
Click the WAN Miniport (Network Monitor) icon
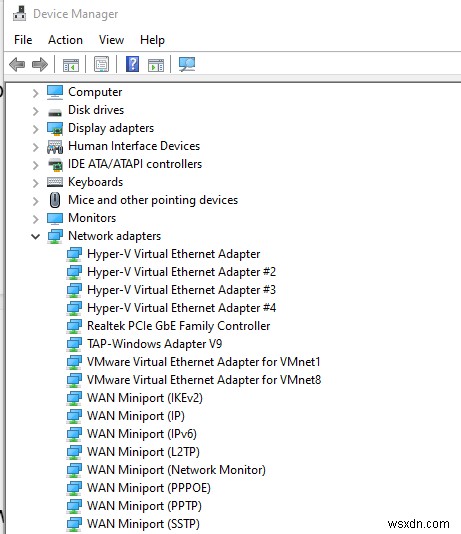[x=74, y=471]
